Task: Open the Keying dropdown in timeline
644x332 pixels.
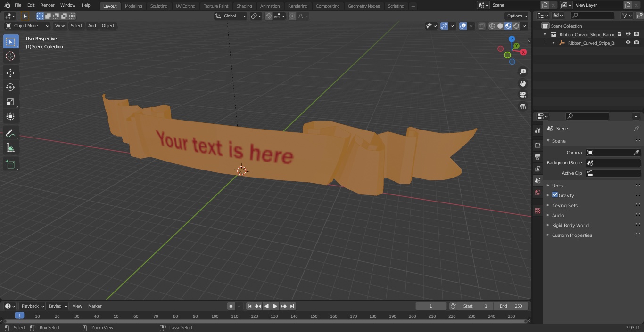Action: (x=58, y=306)
